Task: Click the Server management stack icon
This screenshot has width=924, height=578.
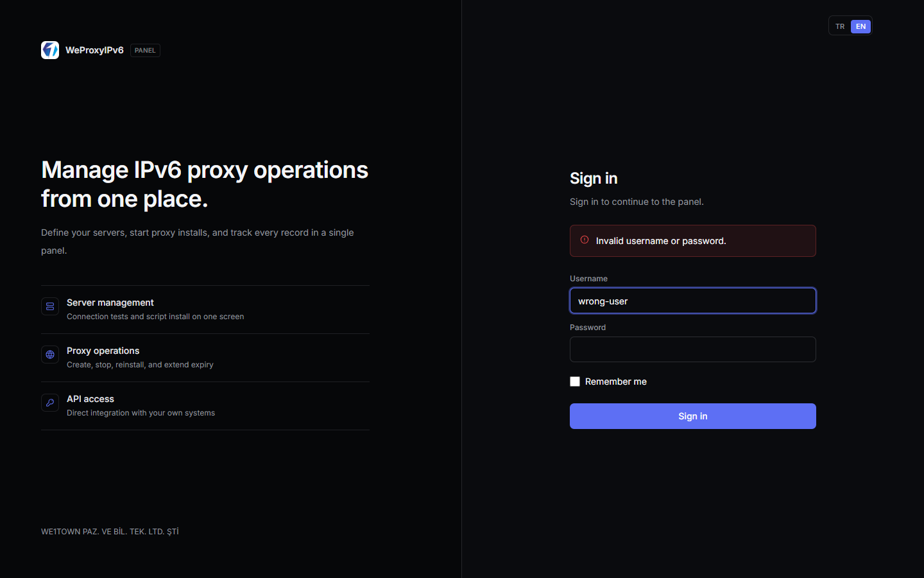Action: click(x=50, y=306)
